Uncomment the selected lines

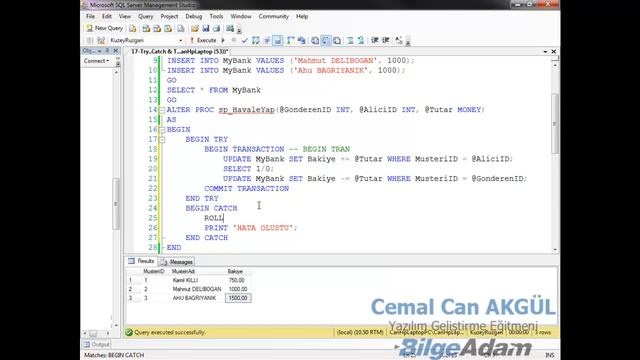point(361,40)
